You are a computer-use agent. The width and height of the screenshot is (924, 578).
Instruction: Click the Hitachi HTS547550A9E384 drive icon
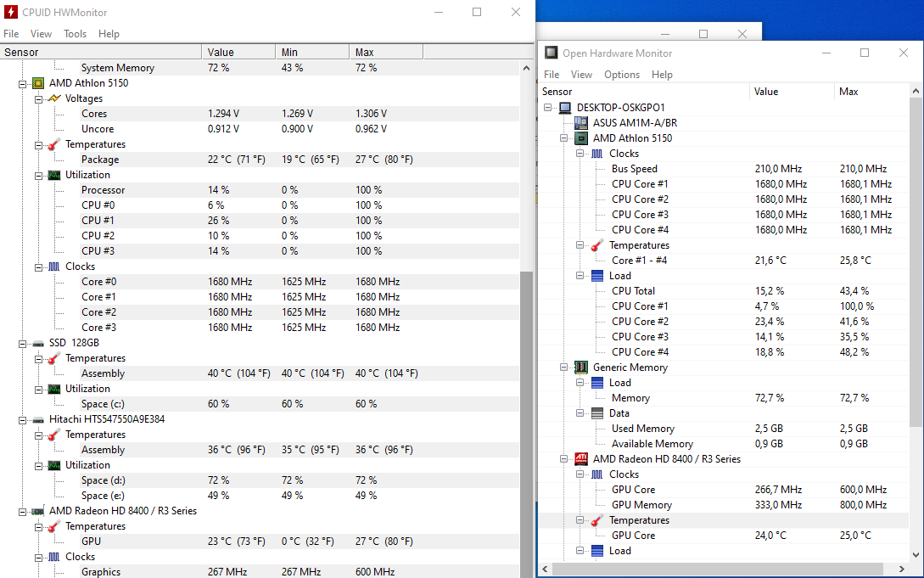pos(38,419)
